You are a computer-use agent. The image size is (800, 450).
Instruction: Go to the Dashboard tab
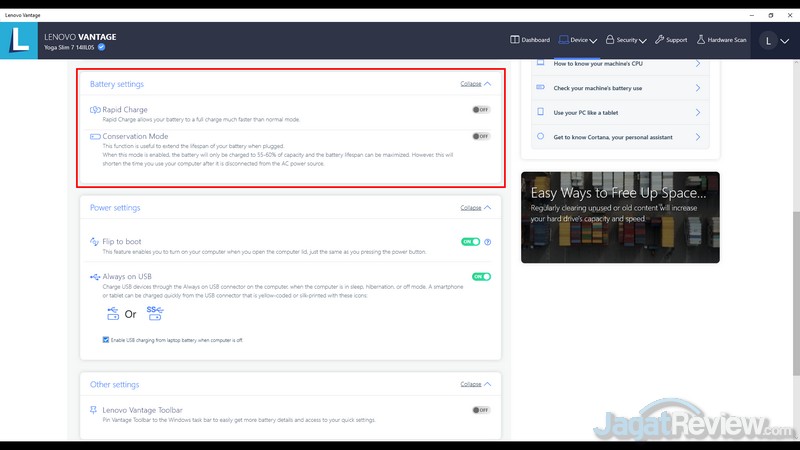coord(530,40)
